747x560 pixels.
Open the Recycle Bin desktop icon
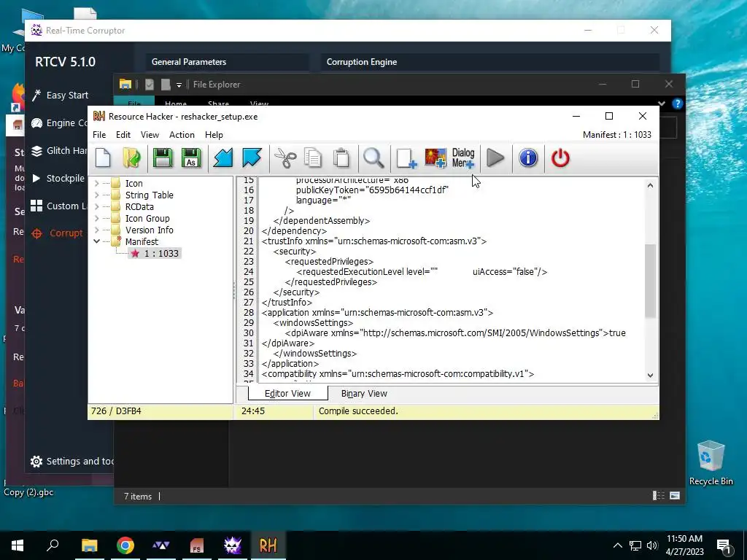(711, 462)
